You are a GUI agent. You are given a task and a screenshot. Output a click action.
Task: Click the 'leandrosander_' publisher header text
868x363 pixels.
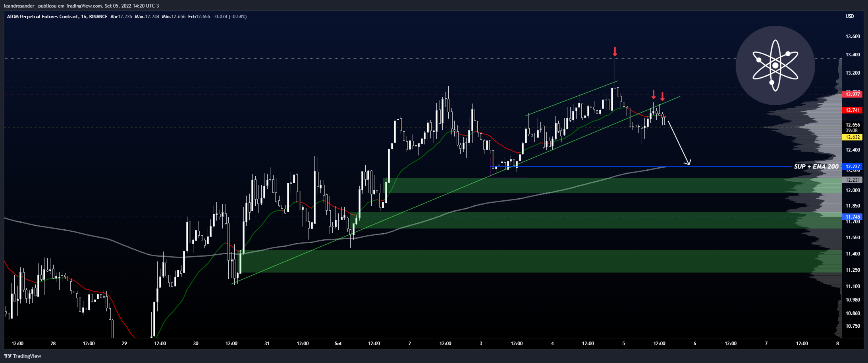(20, 6)
